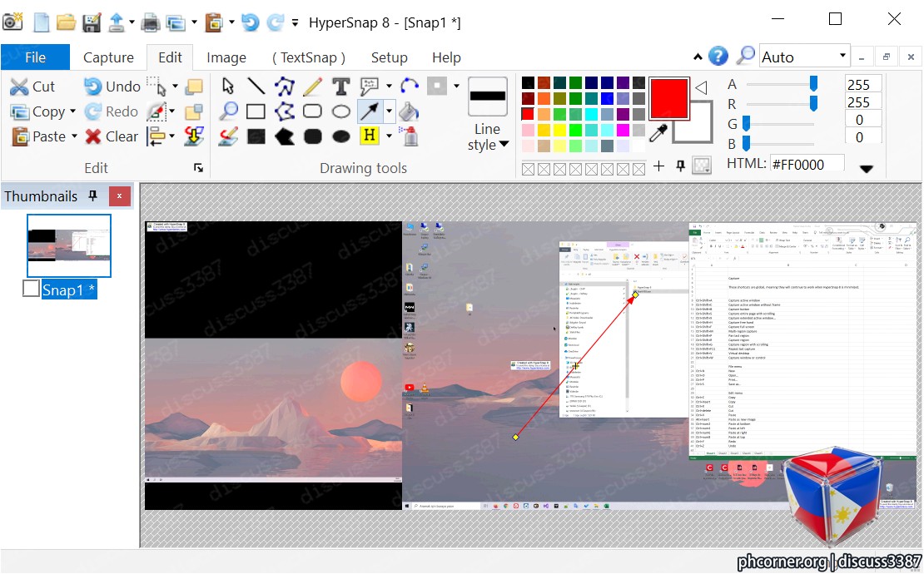
Task: Select the hollow Ellipse tool
Action: (x=340, y=111)
